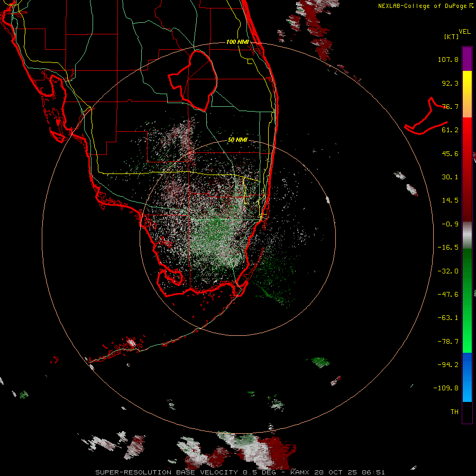The height and width of the screenshot is (476, 476).
Task: Click the 30.1 legend value
Action: click(x=450, y=177)
